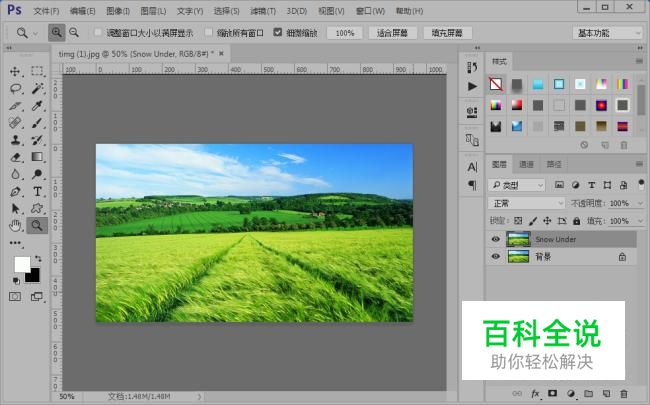
Task: Select the Lasso tool
Action: [15, 88]
